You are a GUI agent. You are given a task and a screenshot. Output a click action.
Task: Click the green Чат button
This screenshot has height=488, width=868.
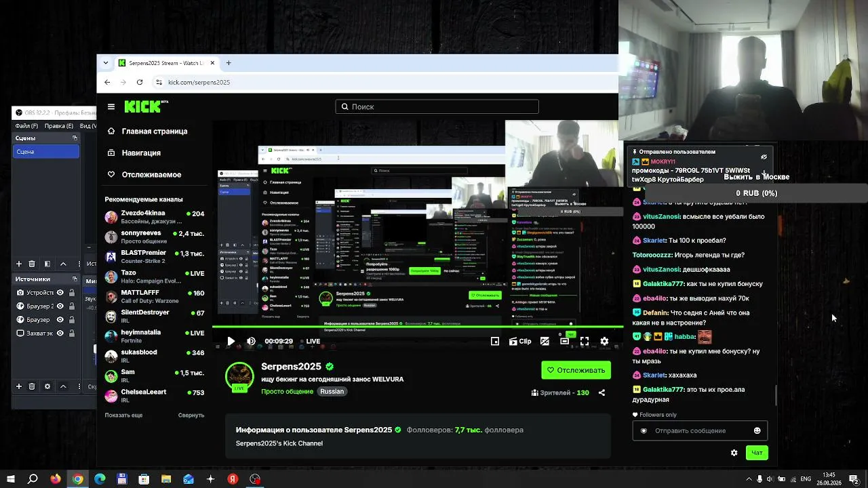757,453
